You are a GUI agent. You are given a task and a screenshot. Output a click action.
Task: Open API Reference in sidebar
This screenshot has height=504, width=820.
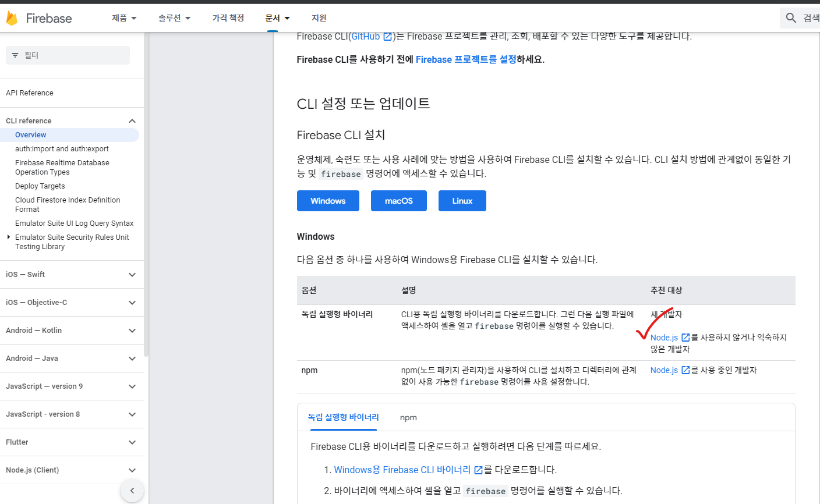coord(30,93)
